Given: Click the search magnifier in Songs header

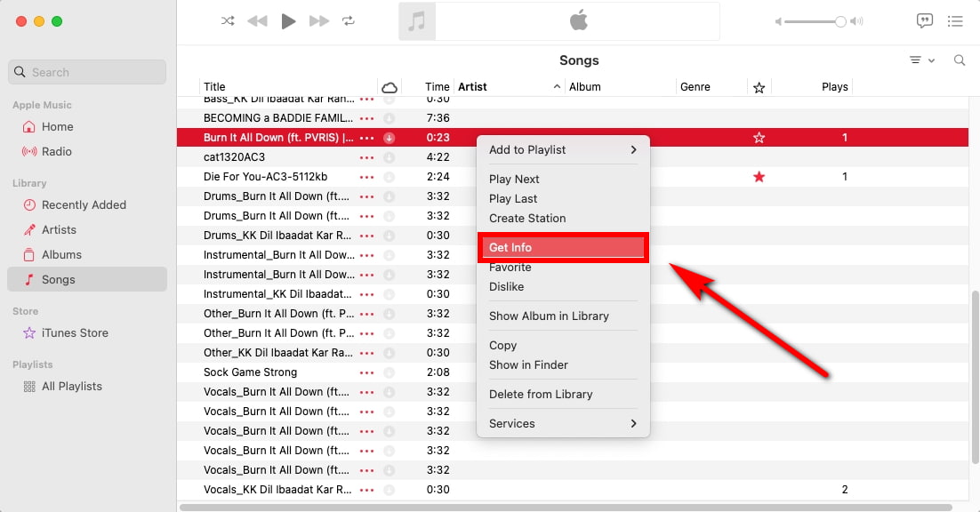Looking at the screenshot, I should (960, 60).
